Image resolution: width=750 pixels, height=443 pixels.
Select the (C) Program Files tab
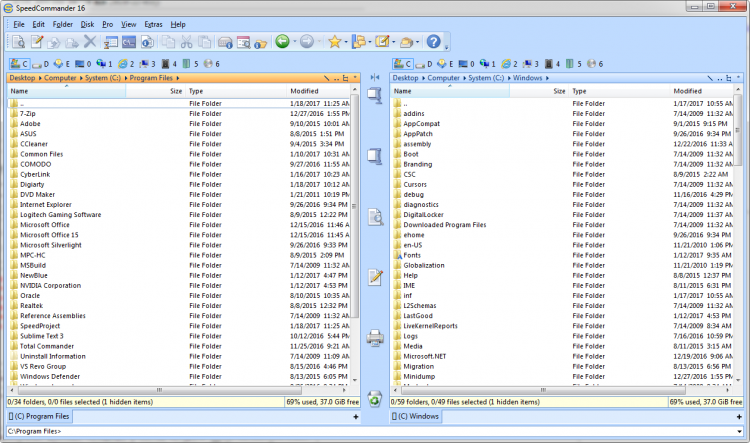(x=39, y=416)
